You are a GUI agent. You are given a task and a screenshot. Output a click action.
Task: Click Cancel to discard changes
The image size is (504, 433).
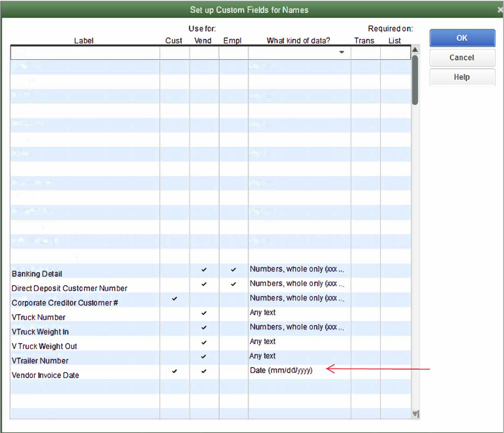(x=462, y=57)
